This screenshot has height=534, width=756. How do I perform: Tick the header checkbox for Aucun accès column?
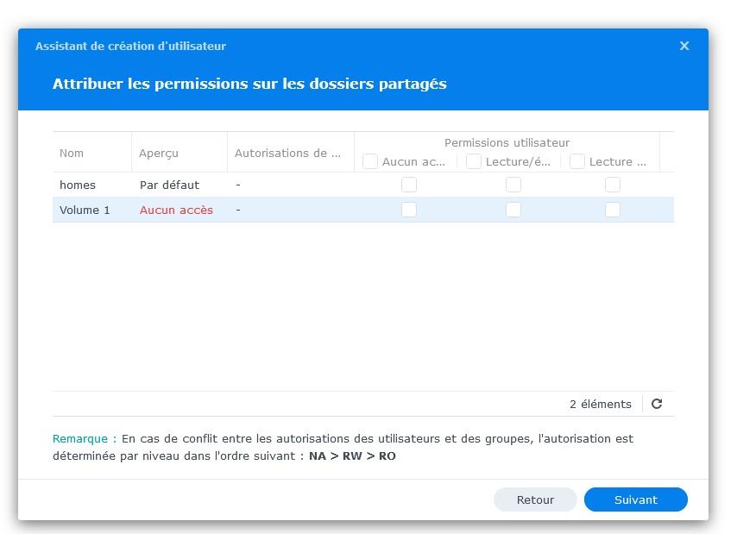[370, 161]
